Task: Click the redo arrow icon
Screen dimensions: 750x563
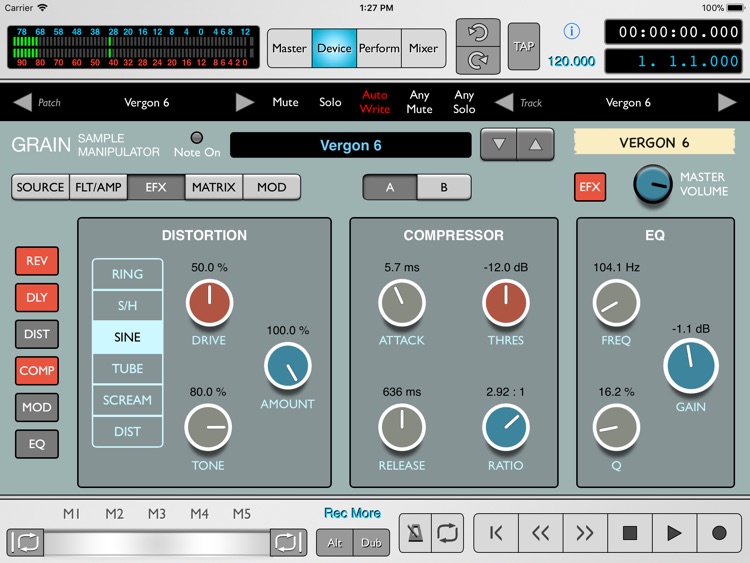Action: pos(478,60)
